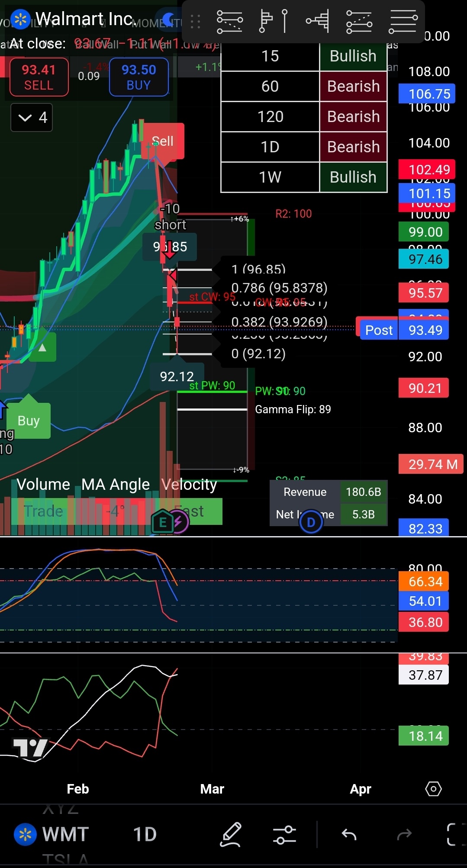The width and height of the screenshot is (467, 868).
Task: Tap the white 37.87 indicator value
Action: pos(423,675)
